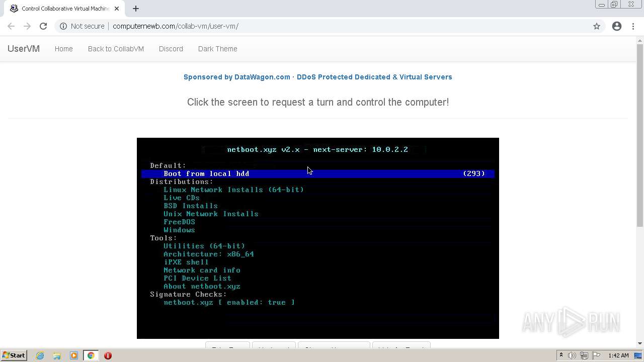Image resolution: width=644 pixels, height=362 pixels.
Task: Click the clock showing 1:42 AM
Action: (x=618, y=355)
